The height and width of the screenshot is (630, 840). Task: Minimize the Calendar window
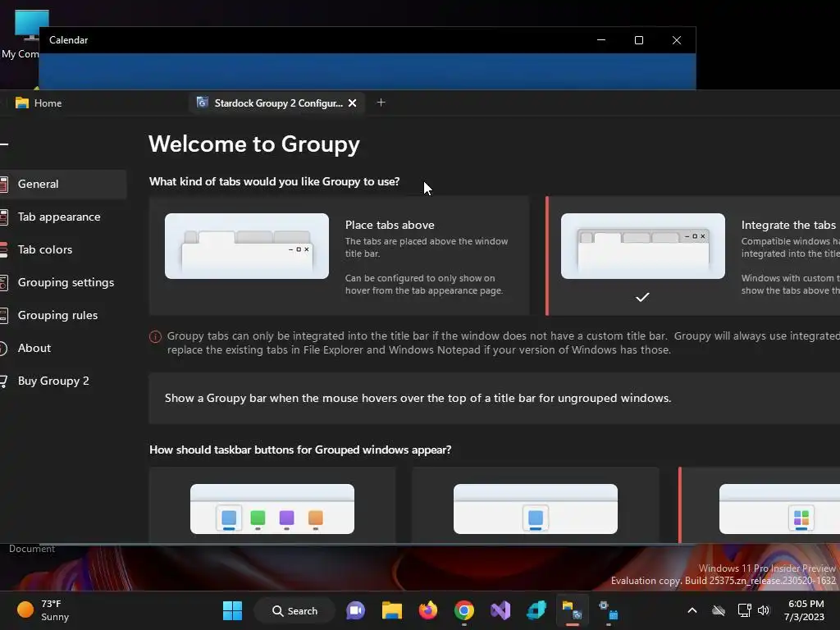click(601, 40)
